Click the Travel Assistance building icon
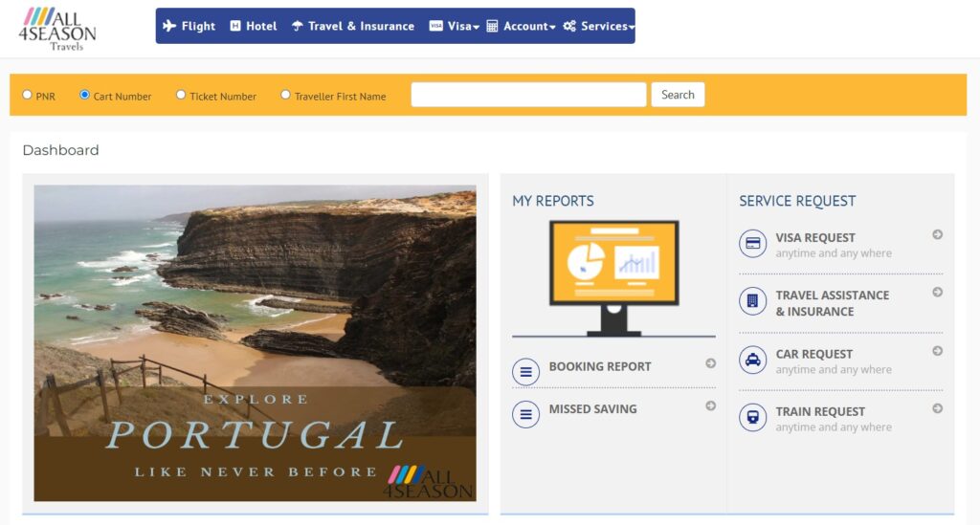This screenshot has height=525, width=980. click(752, 301)
